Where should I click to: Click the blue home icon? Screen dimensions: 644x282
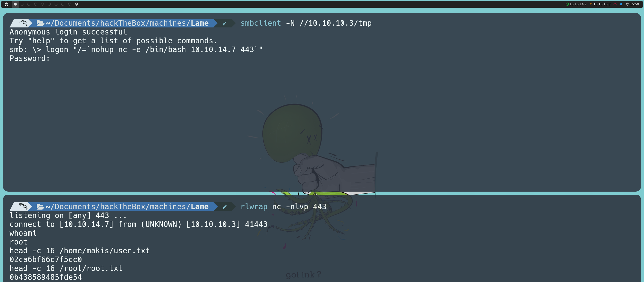(x=621, y=4)
